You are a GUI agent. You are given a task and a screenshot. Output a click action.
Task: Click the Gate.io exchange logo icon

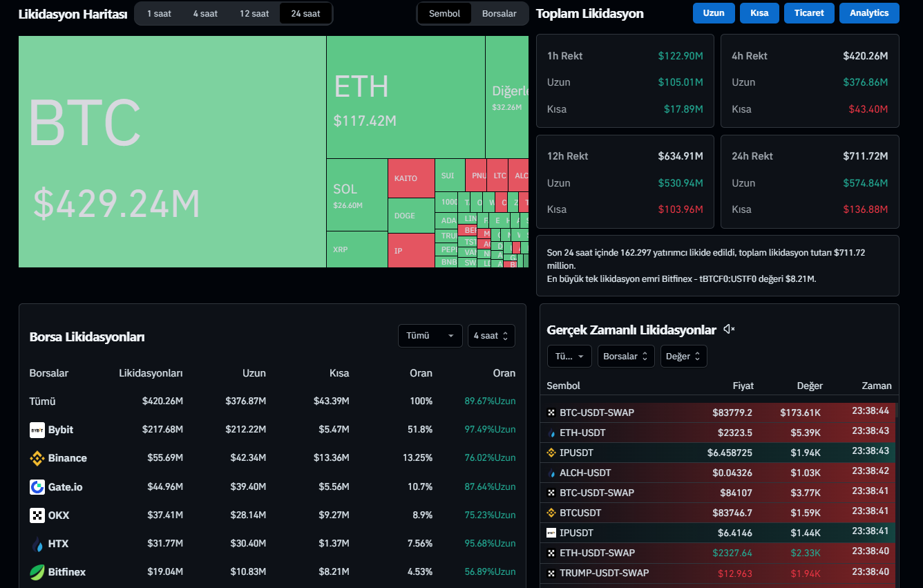[x=37, y=487]
